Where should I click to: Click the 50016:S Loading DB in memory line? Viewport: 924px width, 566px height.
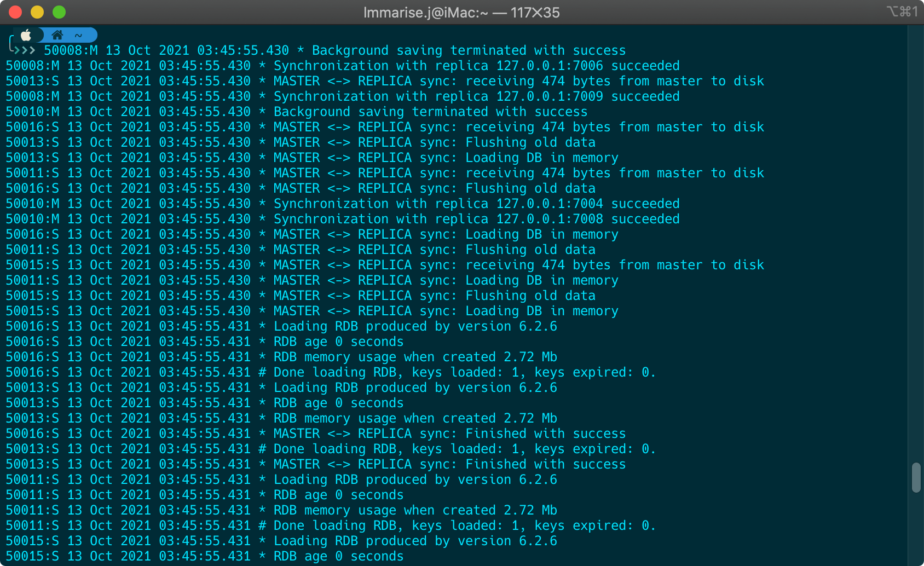[x=312, y=234]
